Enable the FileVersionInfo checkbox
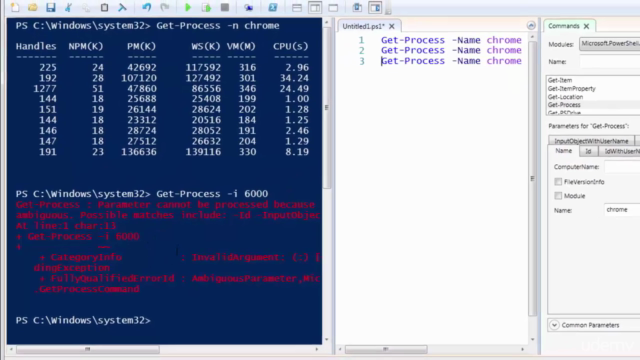640x360 pixels. click(558, 182)
